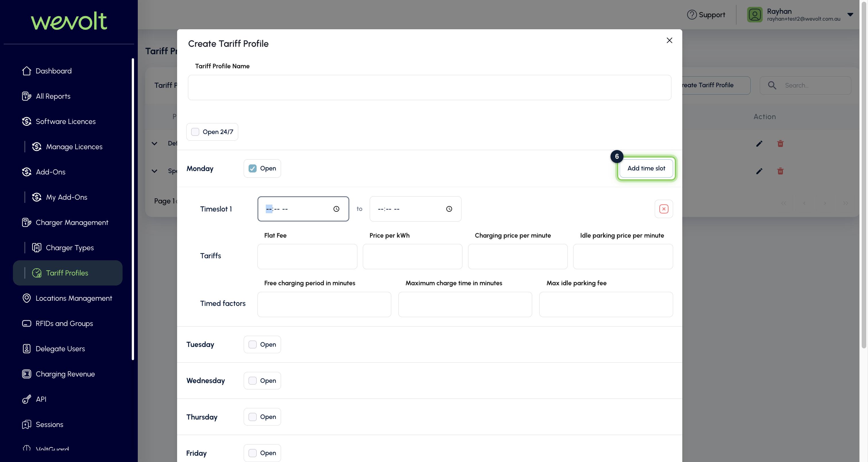This screenshot has height=462, width=868.
Task: Click the Search field on Tariff Profiles page
Action: pyautogui.click(x=805, y=85)
